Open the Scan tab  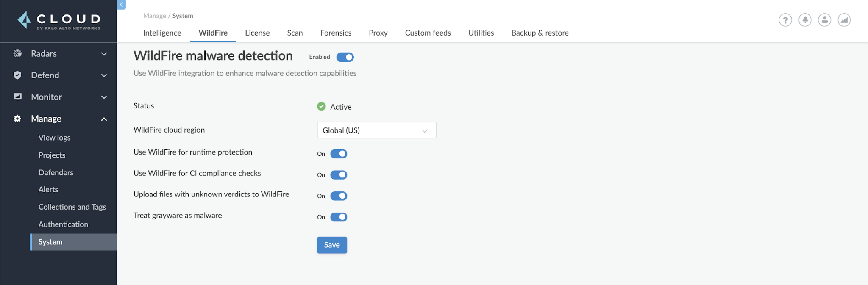tap(295, 33)
